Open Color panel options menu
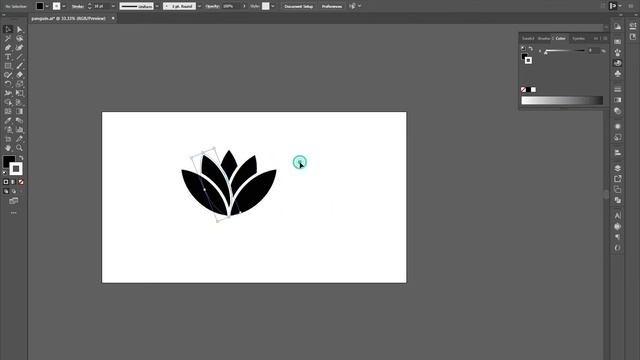The image size is (640, 360). point(605,38)
